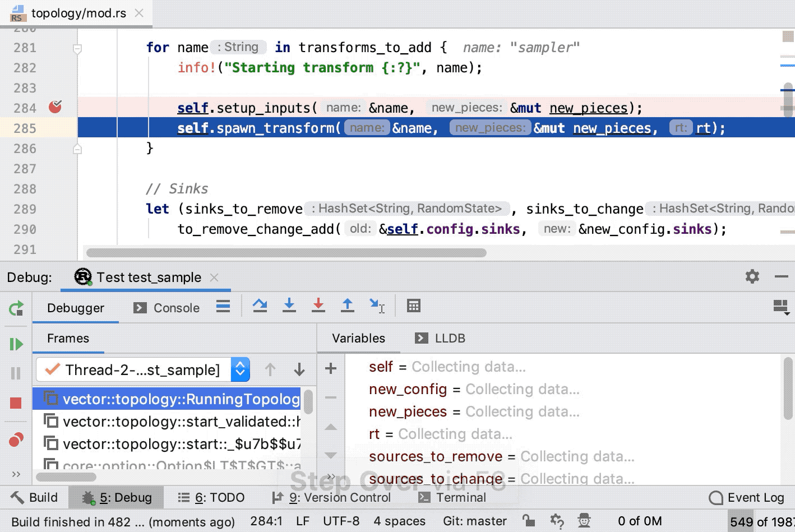Viewport: 795px width, 532px height.
Task: Click the remove watch minus icon
Action: click(x=331, y=397)
